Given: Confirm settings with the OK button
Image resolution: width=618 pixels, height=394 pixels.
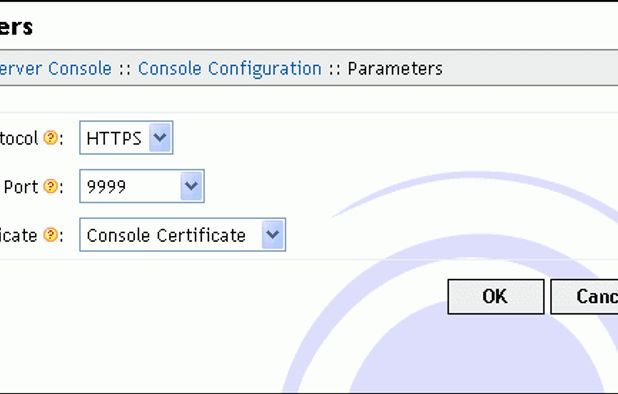Looking at the screenshot, I should tap(496, 297).
